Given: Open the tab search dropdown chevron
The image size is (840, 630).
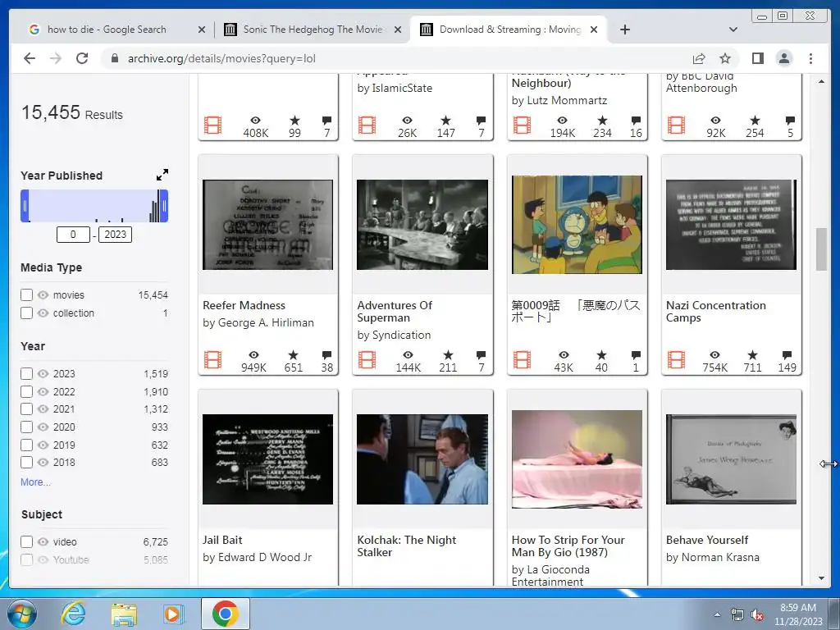Looking at the screenshot, I should click(x=733, y=30).
